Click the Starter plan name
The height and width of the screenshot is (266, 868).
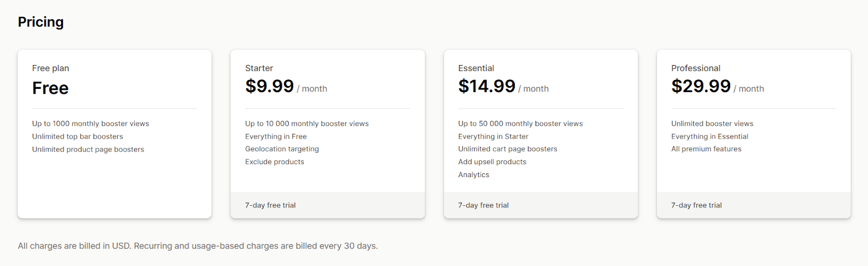[259, 68]
